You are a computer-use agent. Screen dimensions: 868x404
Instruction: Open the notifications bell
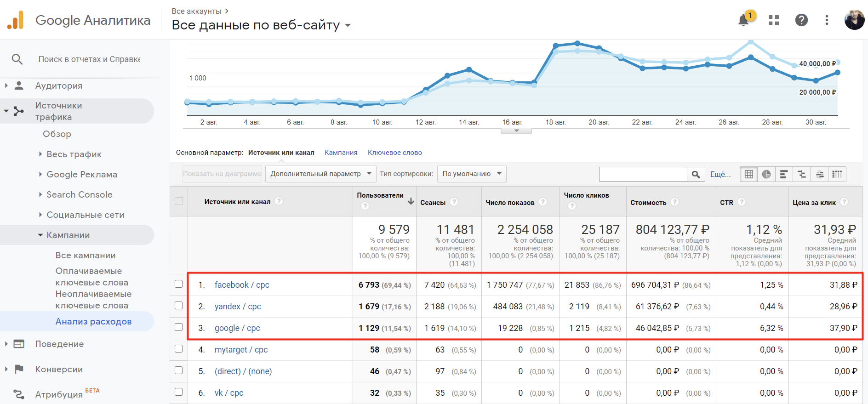pyautogui.click(x=743, y=20)
